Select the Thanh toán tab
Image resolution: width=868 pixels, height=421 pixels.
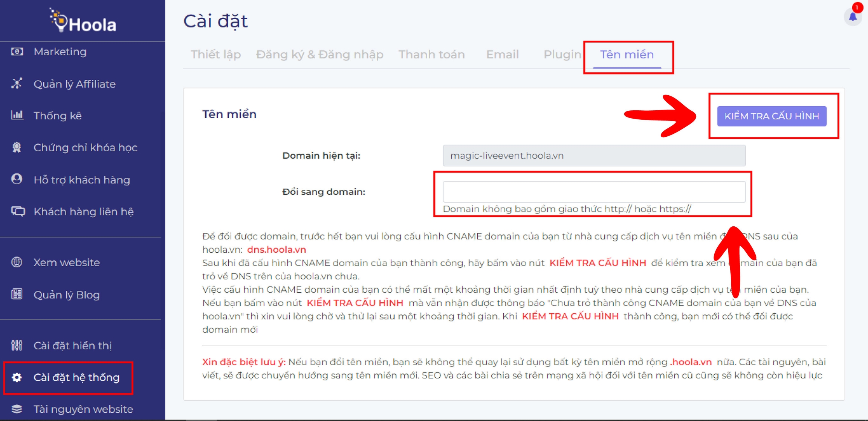click(431, 55)
